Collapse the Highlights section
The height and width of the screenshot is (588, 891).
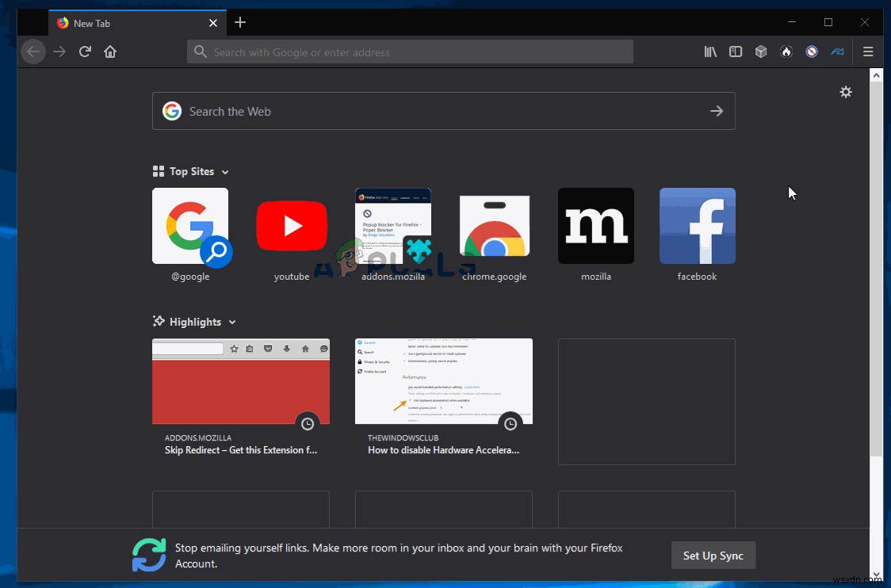coord(231,322)
